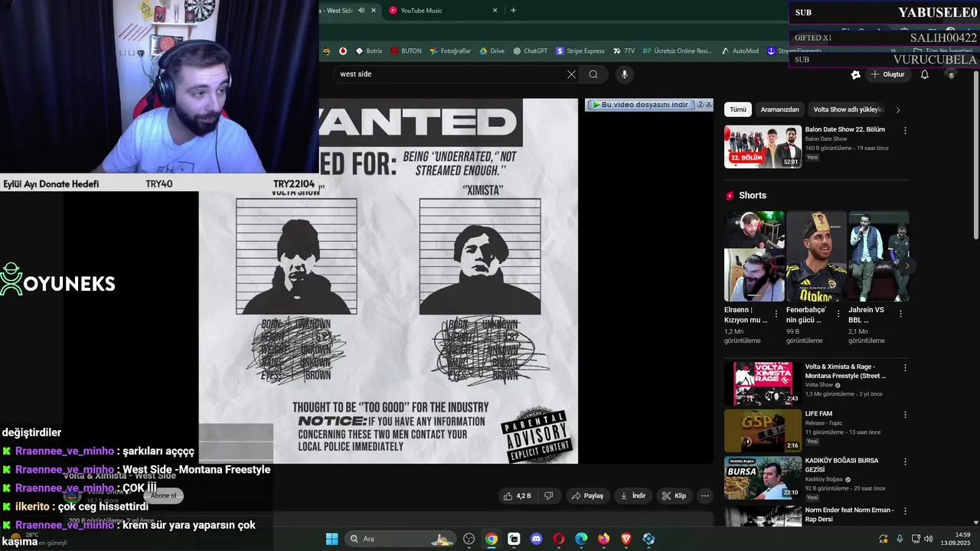Share the video via Paylaş
Image resolution: width=980 pixels, height=551 pixels.
tap(587, 496)
